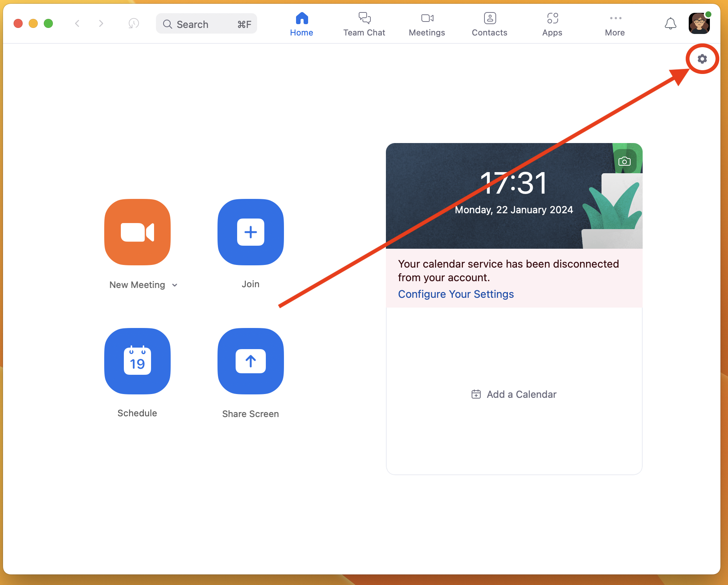Expand the New Meeting dropdown arrow
Viewport: 728px width, 585px height.
[176, 285]
